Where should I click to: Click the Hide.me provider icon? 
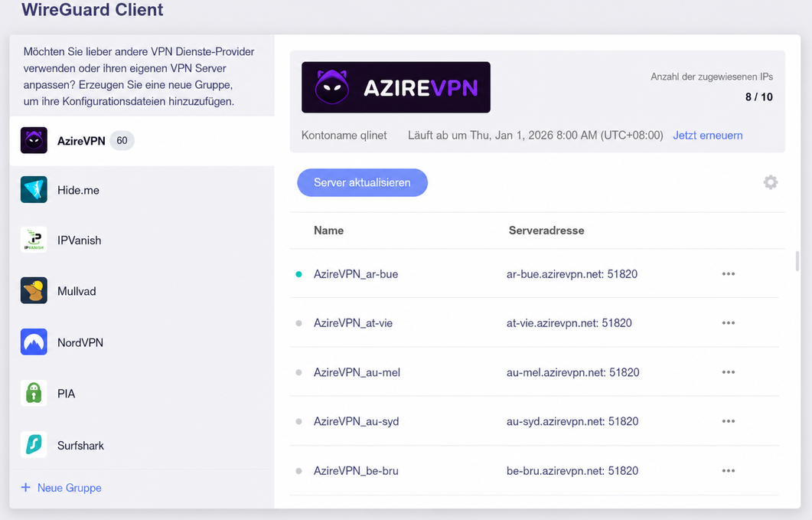click(34, 190)
